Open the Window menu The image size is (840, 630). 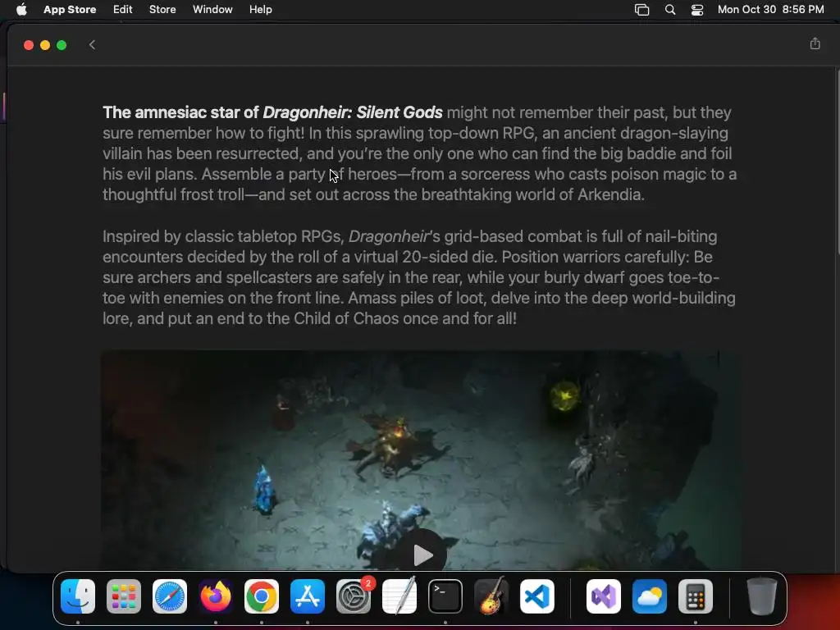coord(212,10)
